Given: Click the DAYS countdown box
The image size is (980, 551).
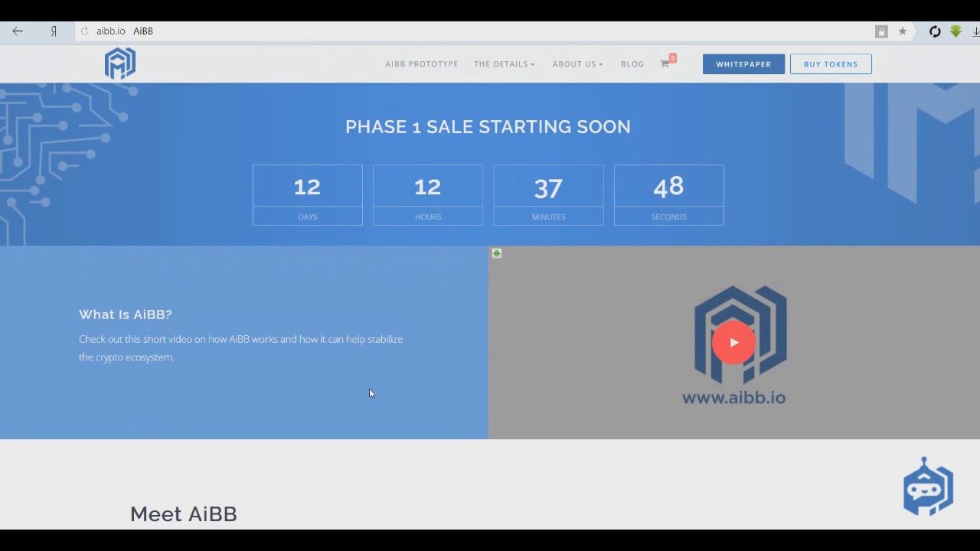Looking at the screenshot, I should coord(308,195).
